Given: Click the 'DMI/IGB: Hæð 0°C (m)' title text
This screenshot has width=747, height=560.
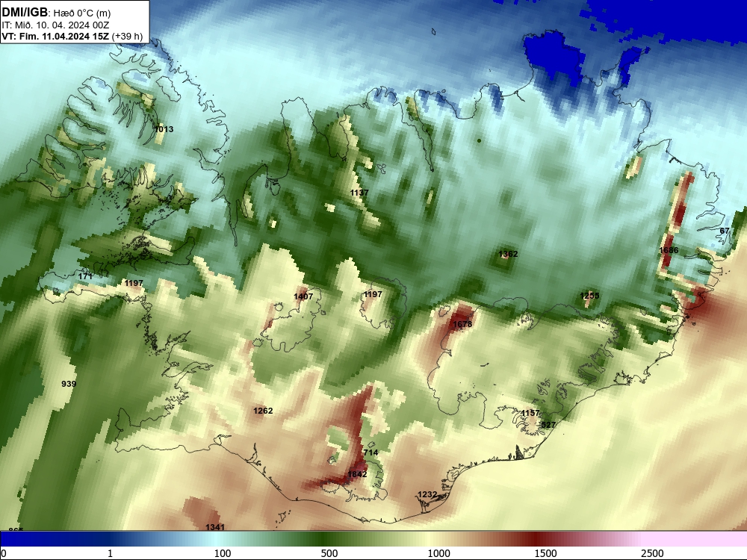Looking at the screenshot, I should pos(56,13).
